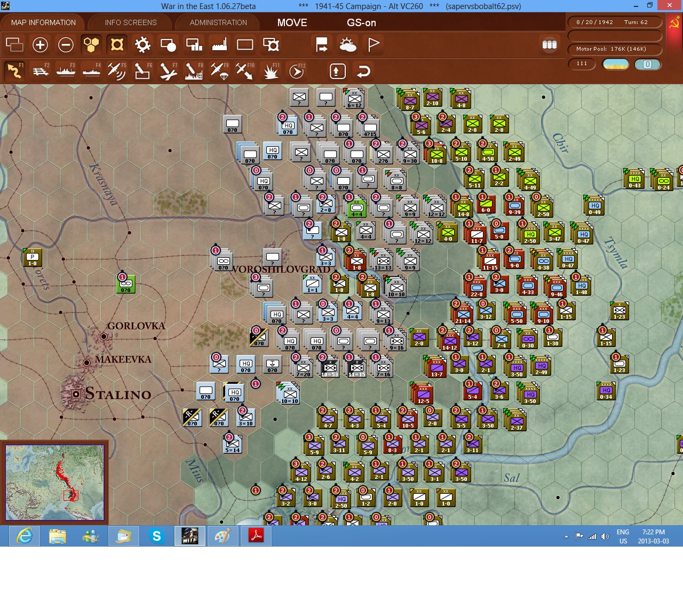Click the clear weather sky indicator
683x616 pixels.
point(615,64)
